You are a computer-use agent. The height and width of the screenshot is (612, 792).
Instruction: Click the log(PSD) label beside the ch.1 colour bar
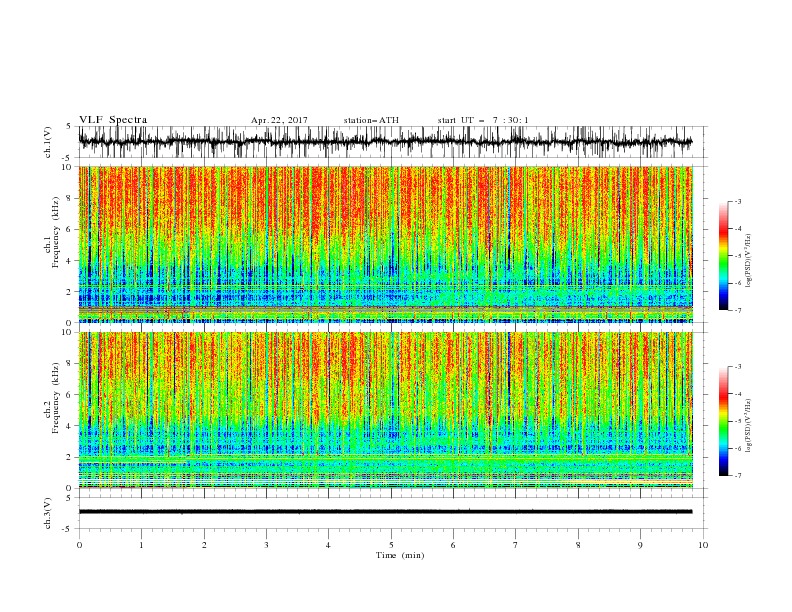point(748,261)
